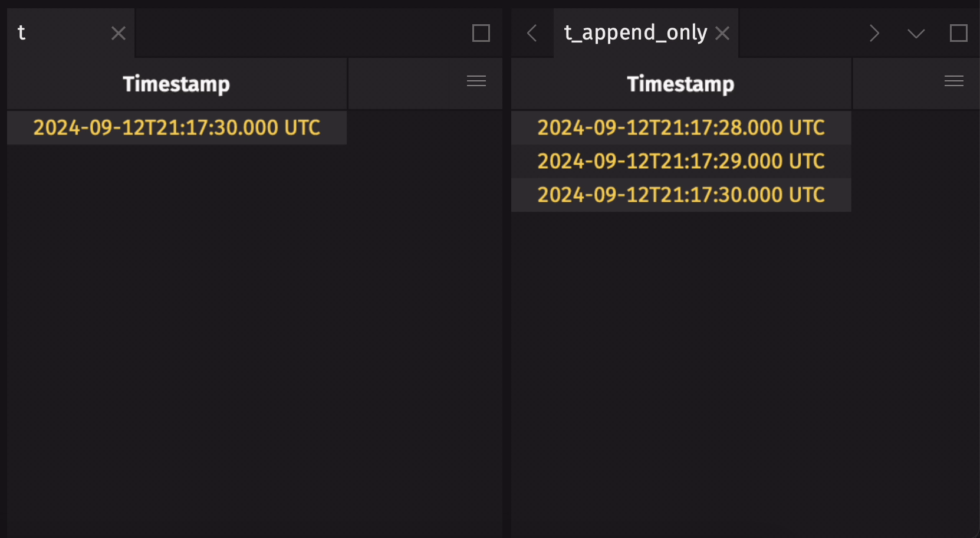Viewport: 980px width, 538px height.
Task: Click the right chevron in the t_append_only panel
Action: [874, 34]
